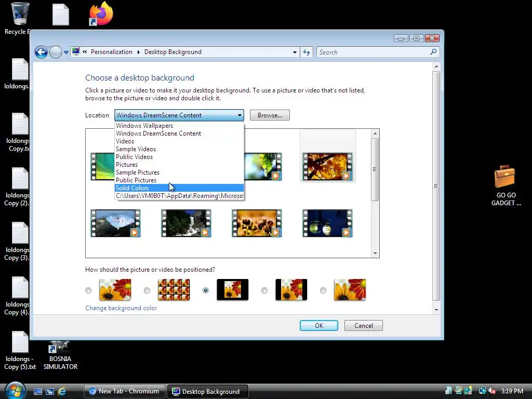Click Show Desktop quick launch icon

(x=37, y=391)
